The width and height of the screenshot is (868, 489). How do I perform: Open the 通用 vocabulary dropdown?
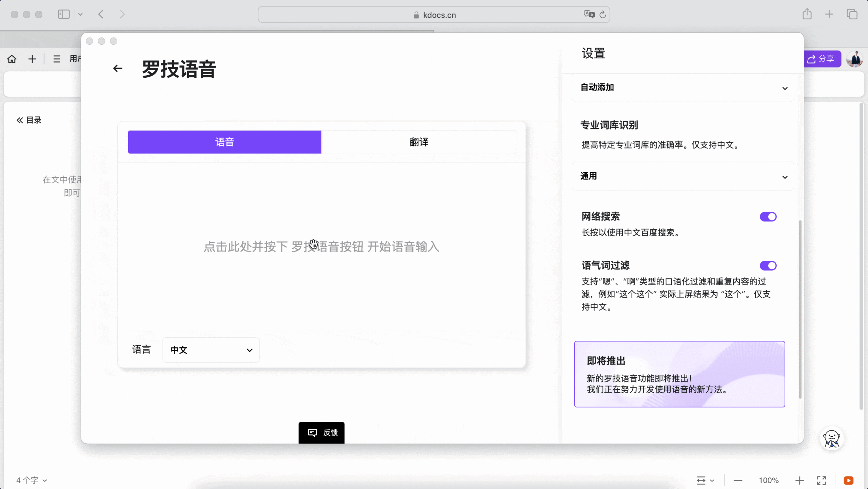[682, 176]
